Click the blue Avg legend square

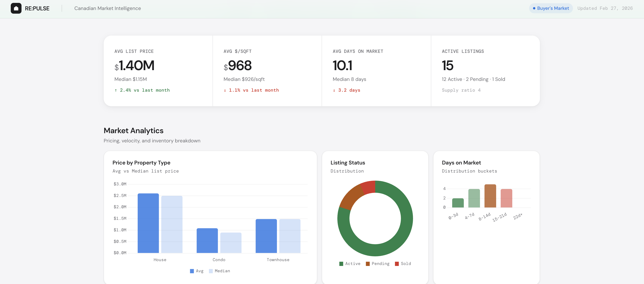[x=192, y=271]
